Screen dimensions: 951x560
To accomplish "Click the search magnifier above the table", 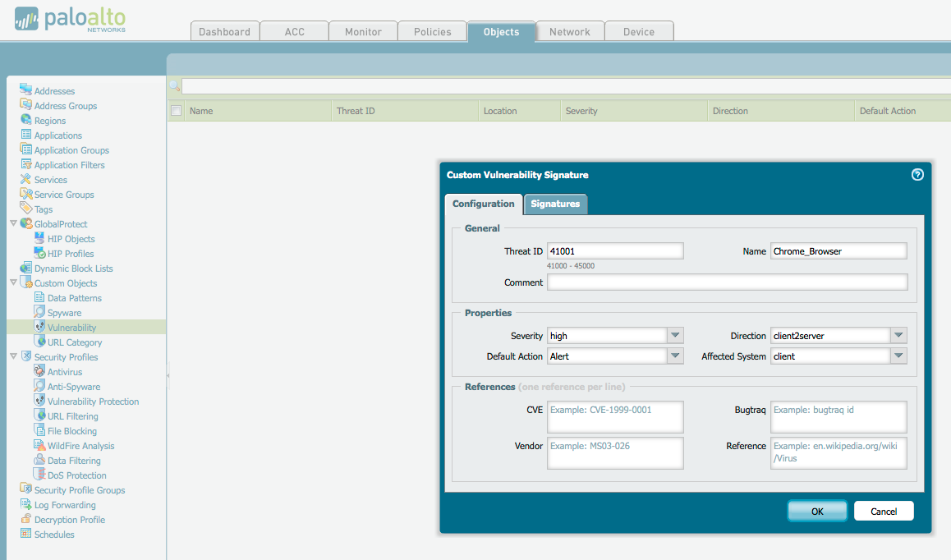I will (x=174, y=85).
